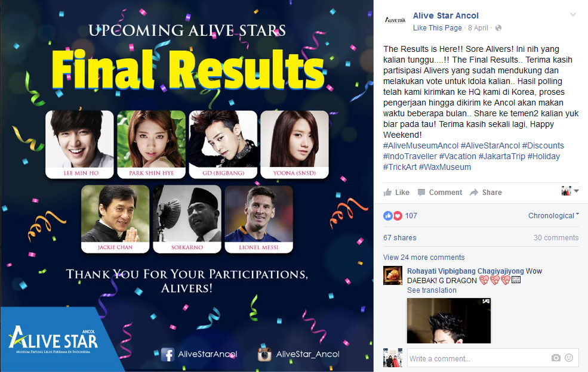Viewport: 588px width, 372px height.
Task: Open the post options chevron menu
Action: pos(573,15)
